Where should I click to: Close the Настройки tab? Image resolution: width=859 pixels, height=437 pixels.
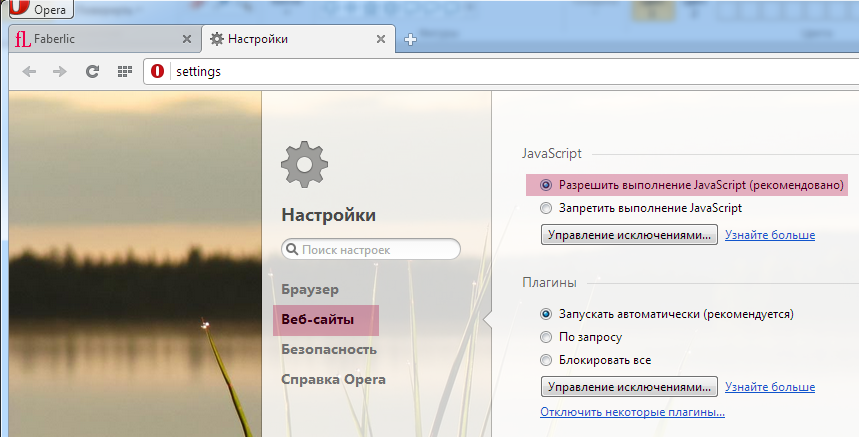380,40
